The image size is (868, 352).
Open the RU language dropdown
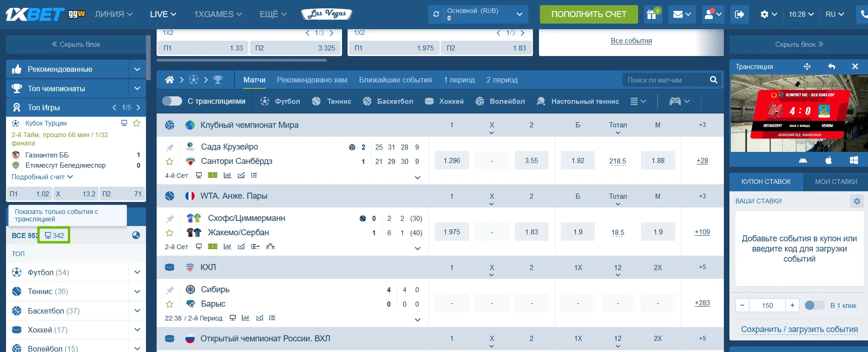(x=834, y=14)
